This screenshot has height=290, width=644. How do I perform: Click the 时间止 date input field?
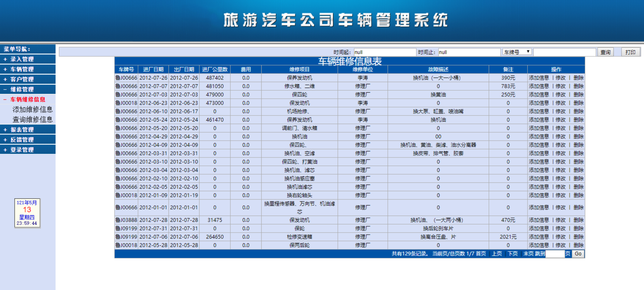point(469,52)
